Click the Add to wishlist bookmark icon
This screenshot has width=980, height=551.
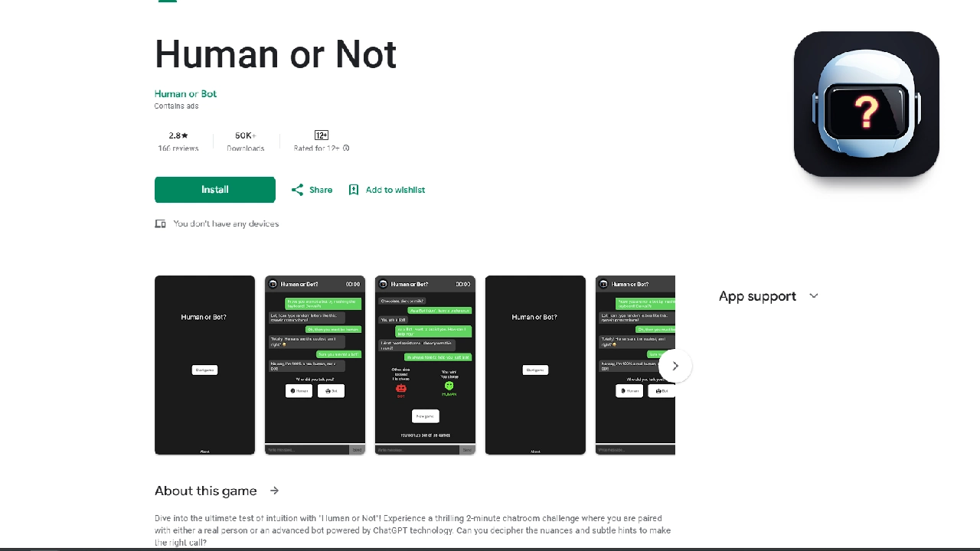353,189
